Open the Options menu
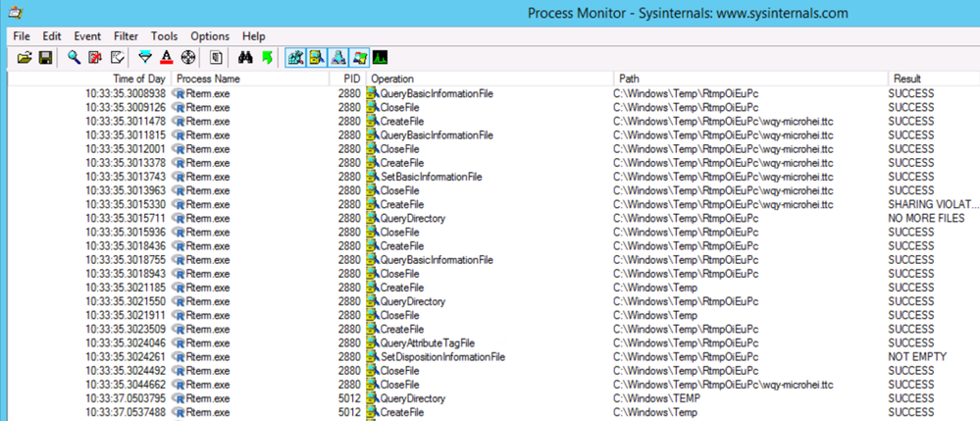Screen dimensions: 980x421 tap(210, 36)
